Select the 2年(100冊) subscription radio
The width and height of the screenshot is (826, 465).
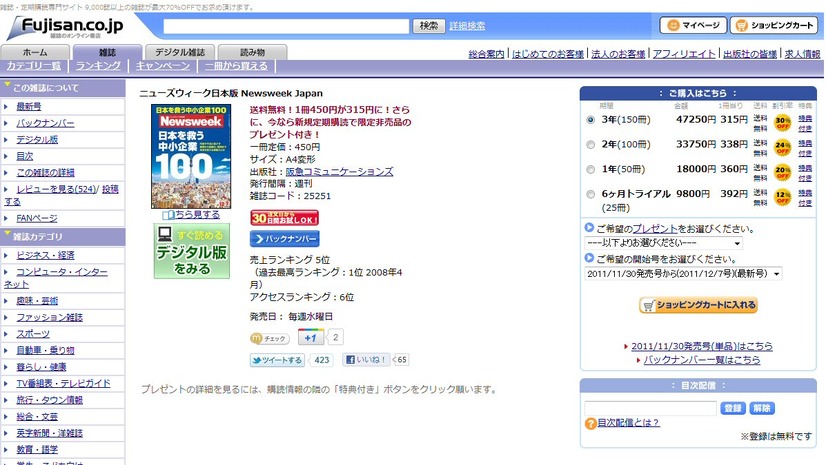(x=591, y=145)
